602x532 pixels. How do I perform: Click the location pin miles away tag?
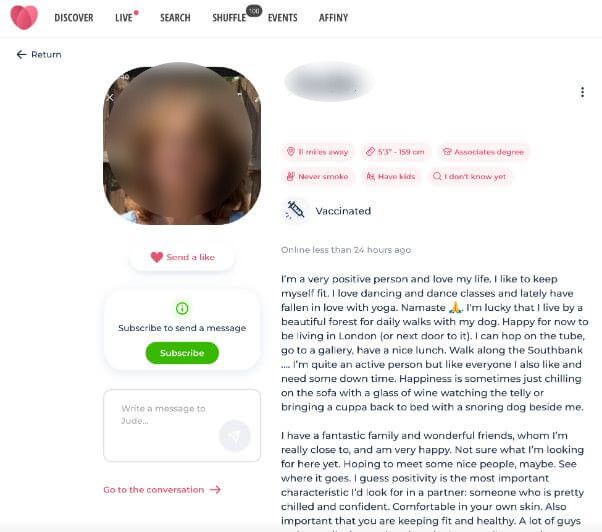[318, 152]
